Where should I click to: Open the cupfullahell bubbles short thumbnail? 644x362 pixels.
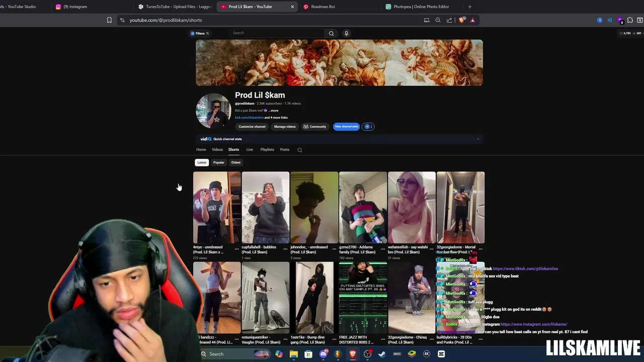pyautogui.click(x=266, y=208)
